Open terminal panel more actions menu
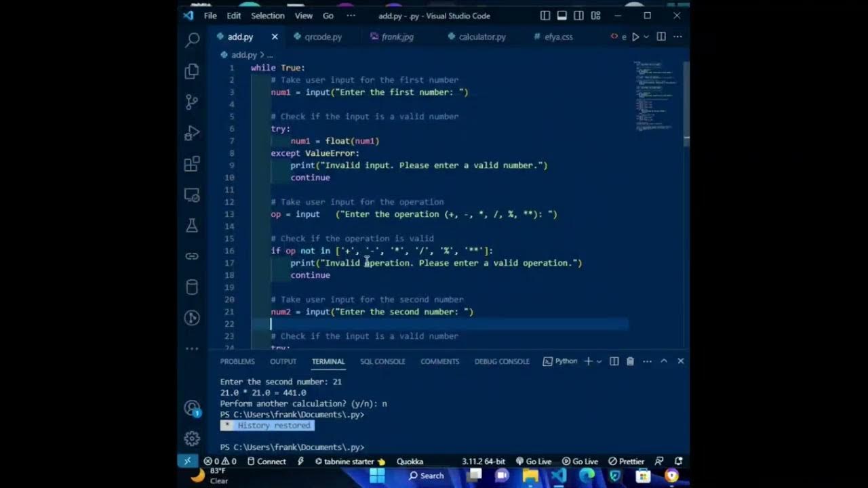The width and height of the screenshot is (868, 488). (x=647, y=361)
